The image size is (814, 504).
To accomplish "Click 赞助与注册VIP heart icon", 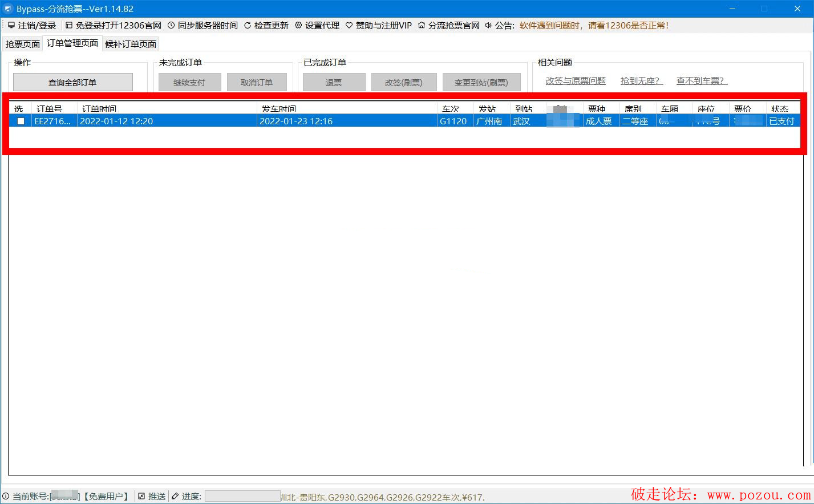I will (349, 26).
